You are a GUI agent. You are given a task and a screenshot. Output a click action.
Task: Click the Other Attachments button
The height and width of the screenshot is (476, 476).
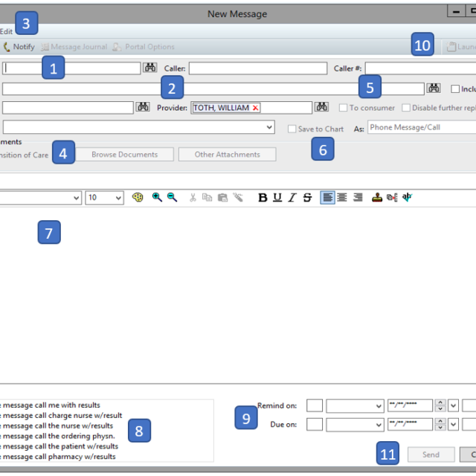(227, 155)
